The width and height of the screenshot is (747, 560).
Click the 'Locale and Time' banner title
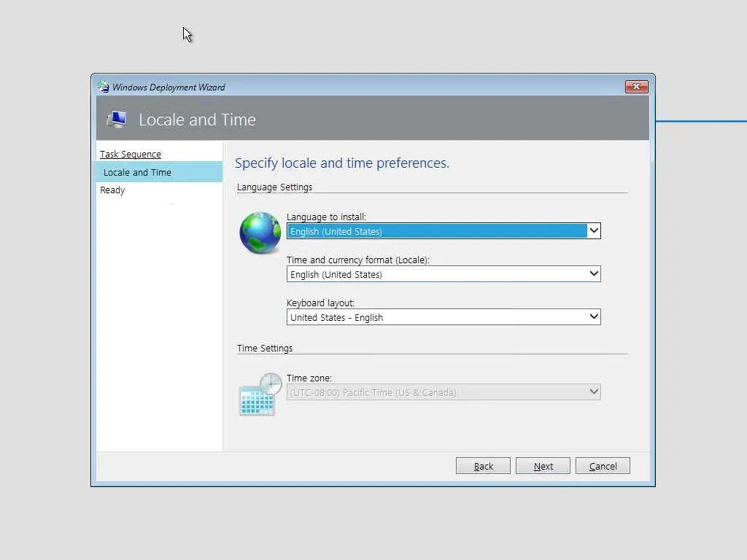click(x=197, y=120)
